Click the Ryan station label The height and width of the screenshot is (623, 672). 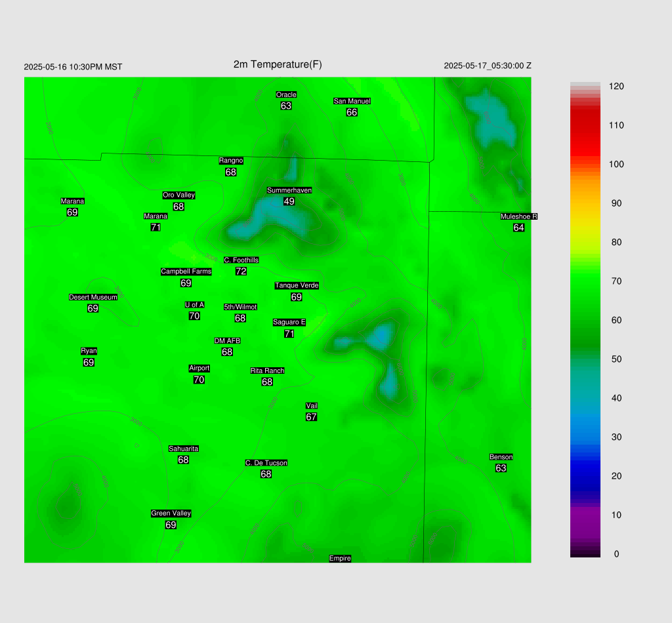tap(89, 351)
